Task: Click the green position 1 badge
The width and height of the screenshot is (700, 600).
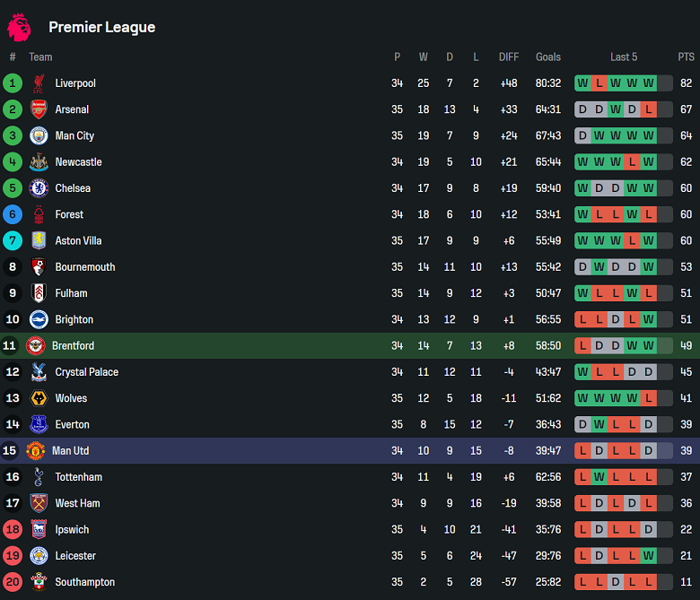Action: [x=13, y=83]
